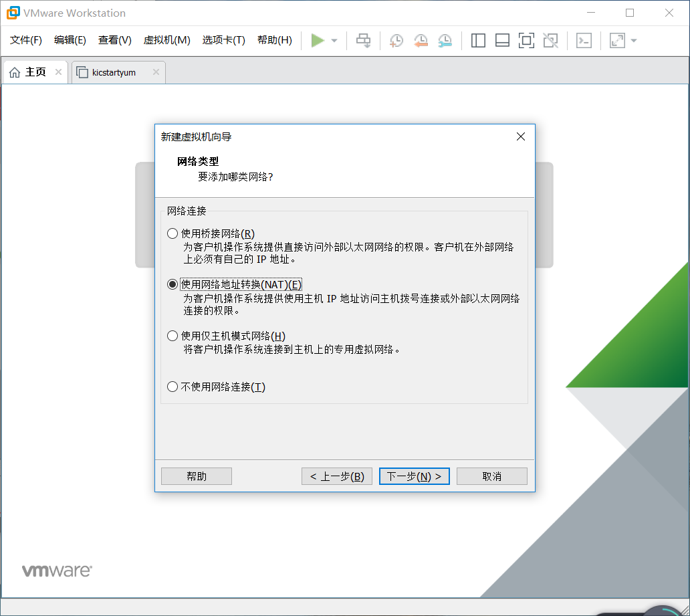Open the power options dropdown arrow
The image size is (690, 616).
tap(334, 41)
